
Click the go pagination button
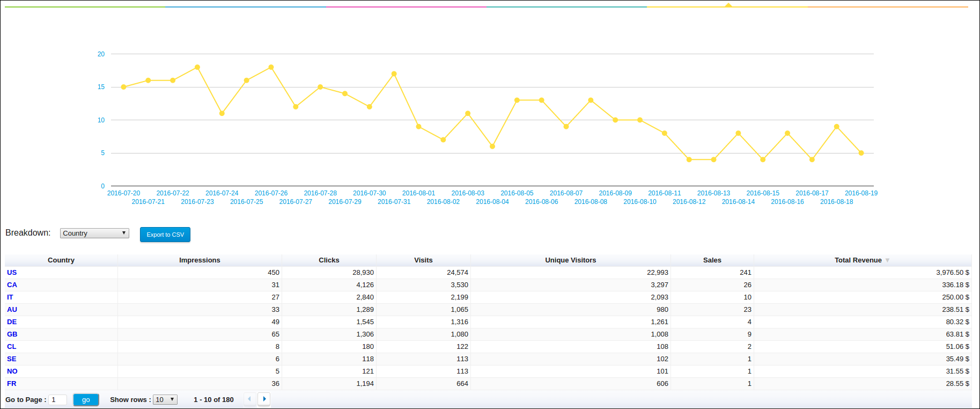[x=86, y=400]
